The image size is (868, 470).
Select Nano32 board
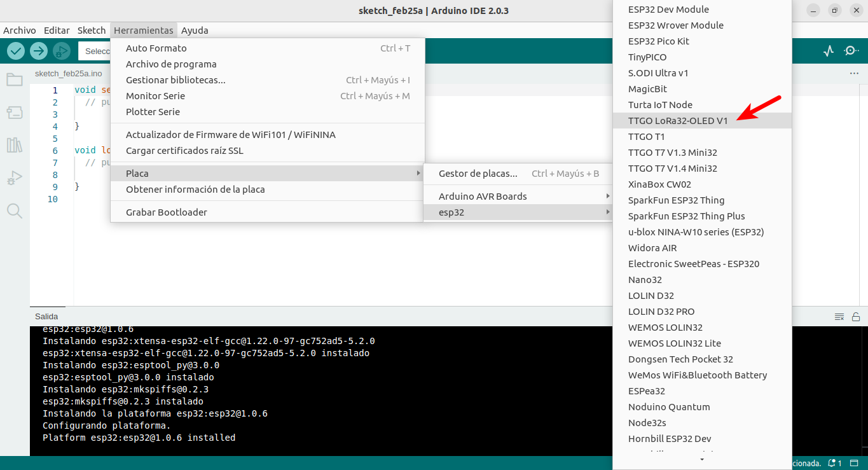pos(702,280)
